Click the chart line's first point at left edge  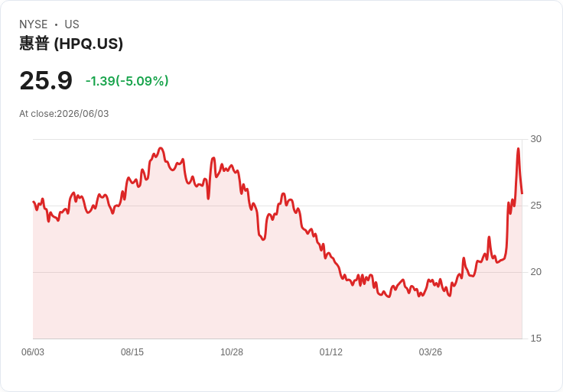point(34,202)
